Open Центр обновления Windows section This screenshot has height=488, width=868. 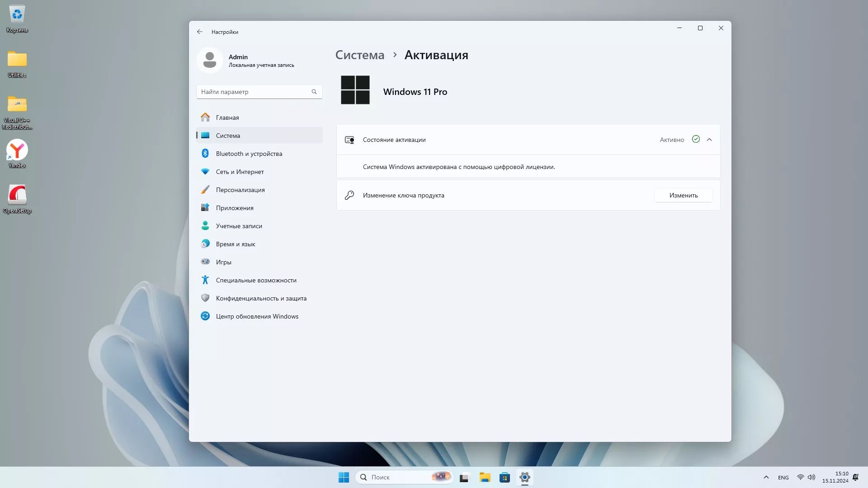(x=257, y=316)
